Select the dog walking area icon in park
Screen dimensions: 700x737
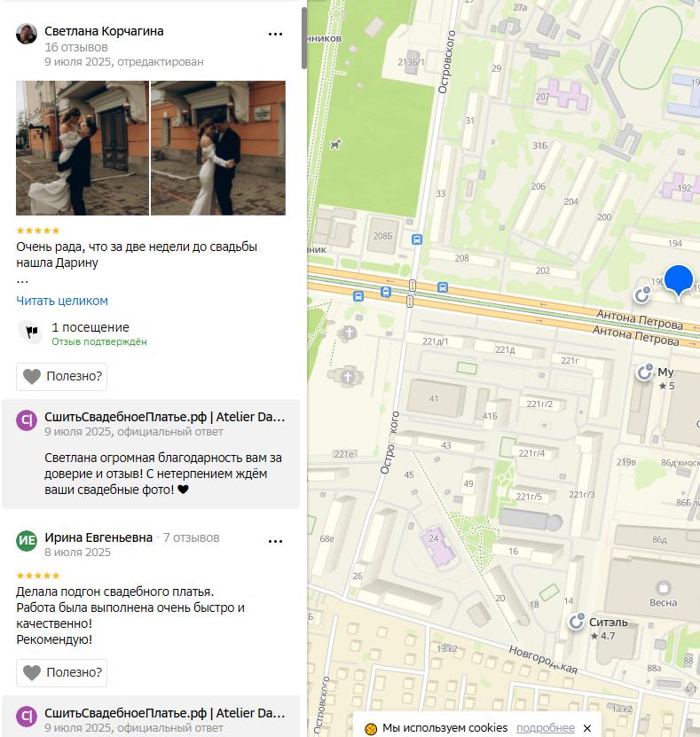click(x=335, y=144)
